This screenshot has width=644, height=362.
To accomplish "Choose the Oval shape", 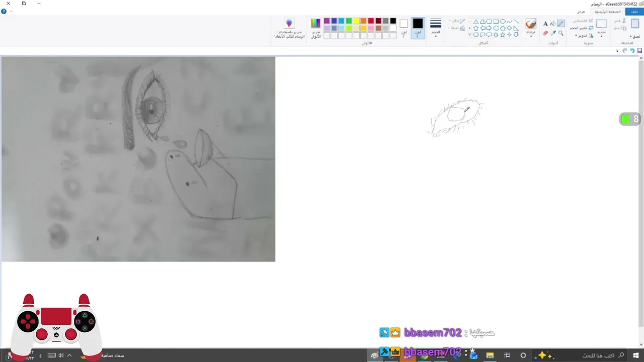I will coord(503,22).
